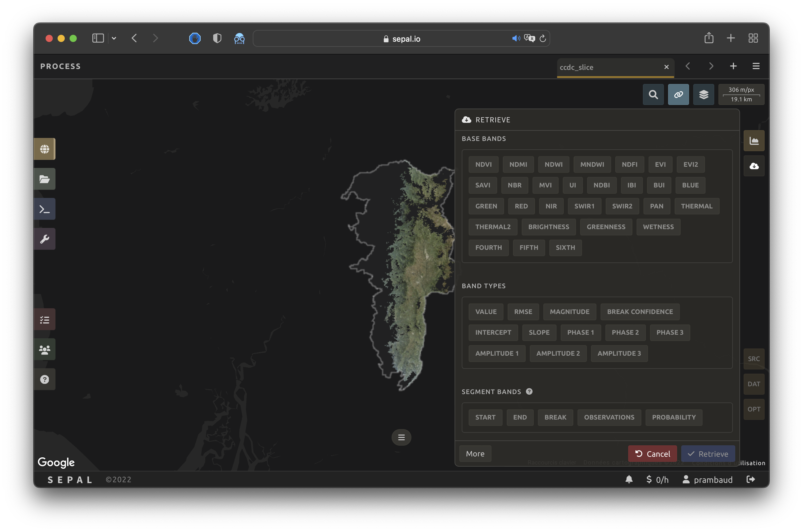The height and width of the screenshot is (532, 803).
Task: Open the Terminal console from sidebar
Action: point(44,209)
